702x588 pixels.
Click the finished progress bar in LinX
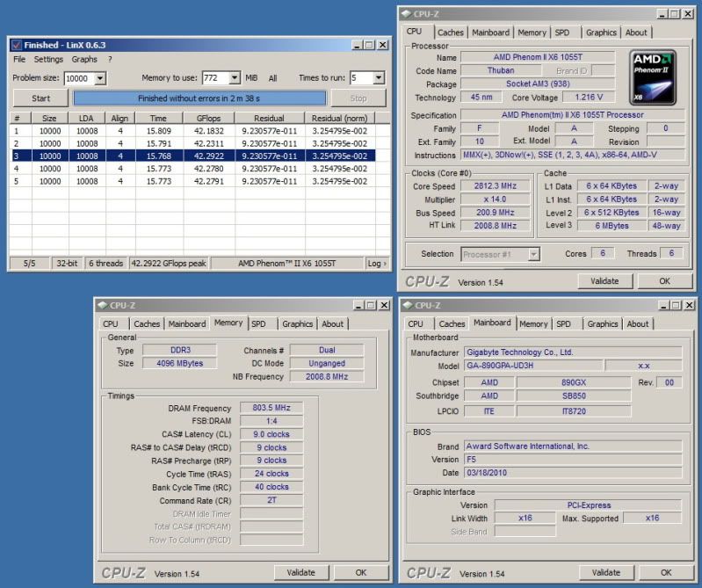(x=200, y=98)
